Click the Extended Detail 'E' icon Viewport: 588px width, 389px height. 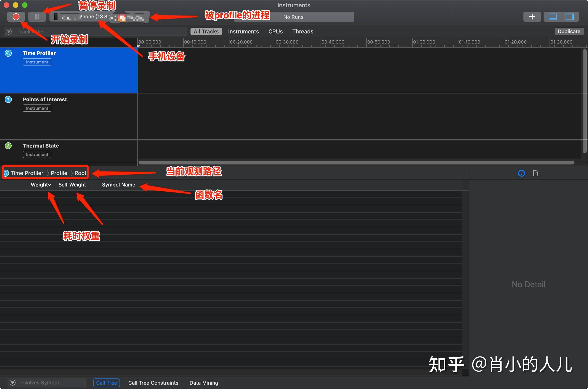coord(521,173)
